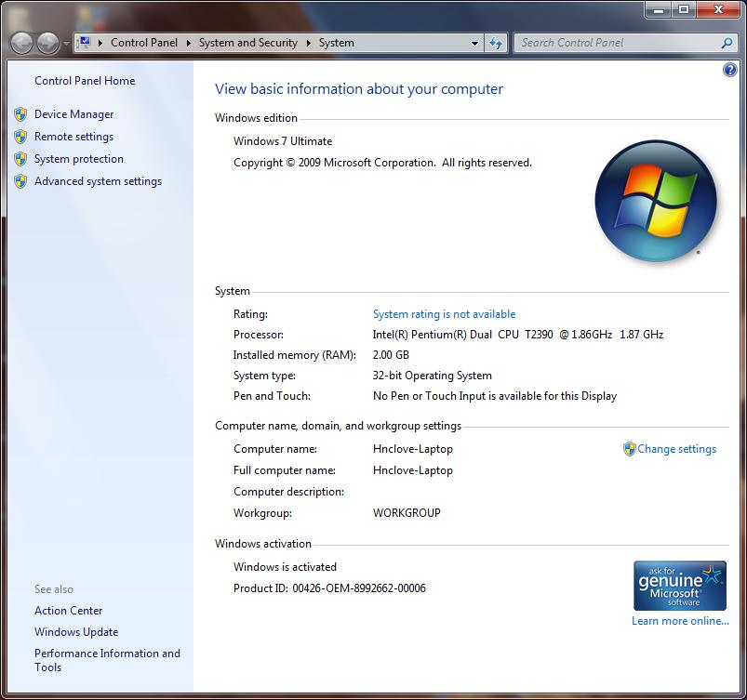Open Help with the question mark icon
This screenshot has width=747, height=700.
[x=729, y=71]
